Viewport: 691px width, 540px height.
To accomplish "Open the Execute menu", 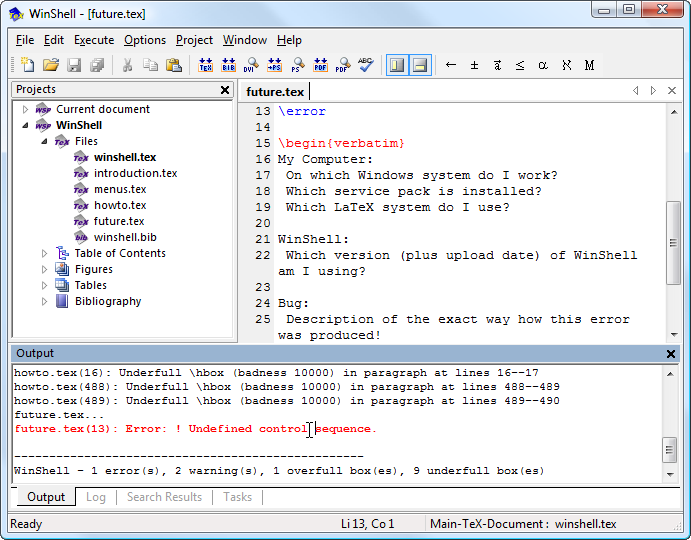I will pyautogui.click(x=94, y=40).
